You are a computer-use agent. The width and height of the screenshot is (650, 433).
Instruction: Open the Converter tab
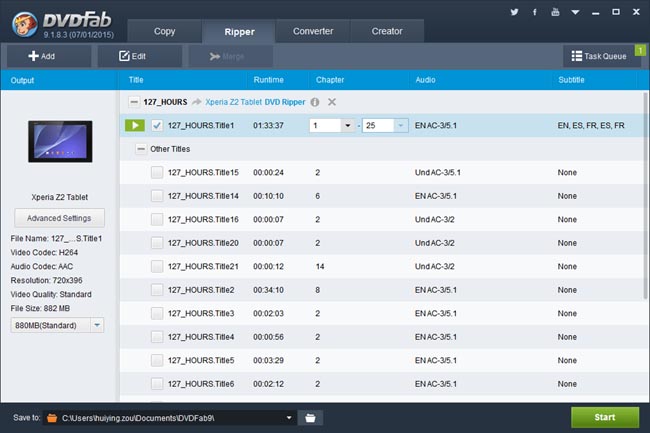pos(313,31)
